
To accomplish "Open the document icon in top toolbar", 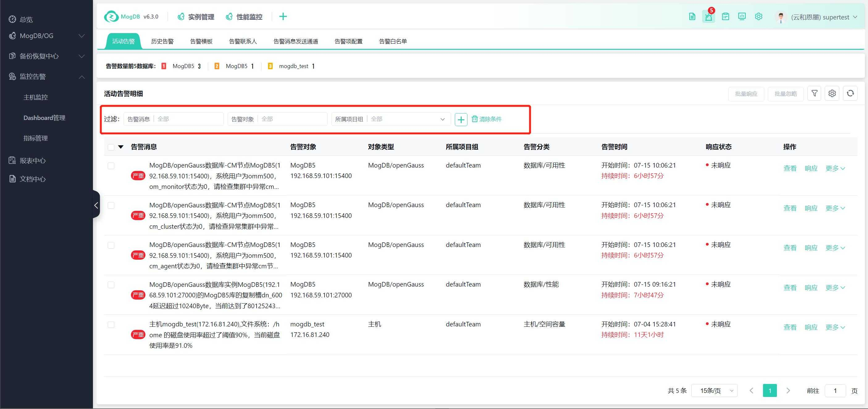I will click(692, 16).
